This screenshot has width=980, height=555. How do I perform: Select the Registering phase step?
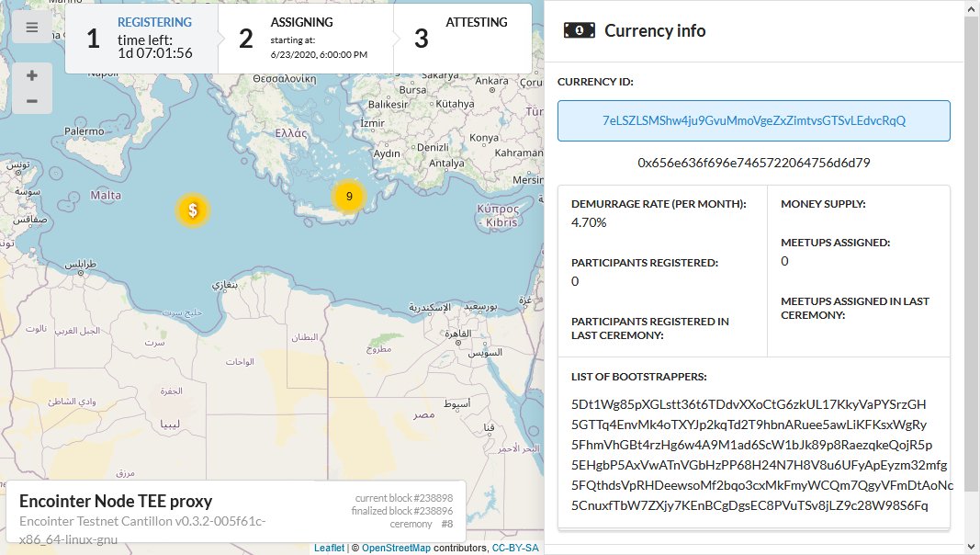(141, 38)
